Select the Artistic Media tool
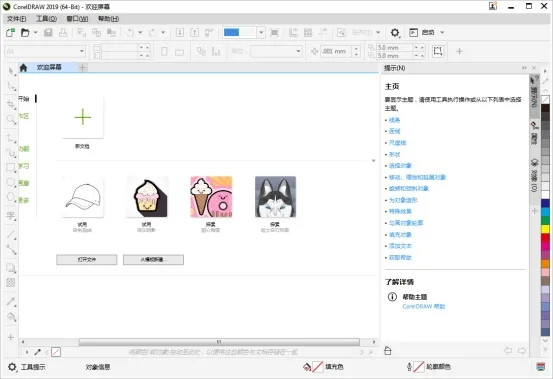This screenshot has width=553, height=379. (x=11, y=153)
